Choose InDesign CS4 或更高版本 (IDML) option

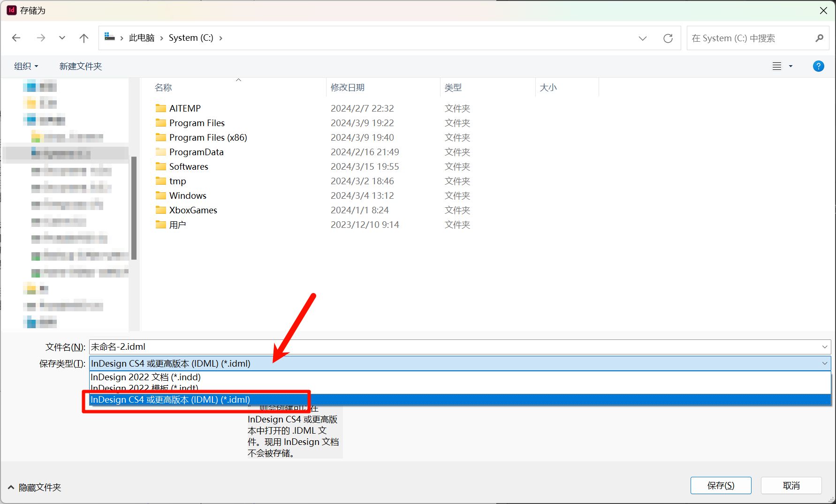(170, 399)
